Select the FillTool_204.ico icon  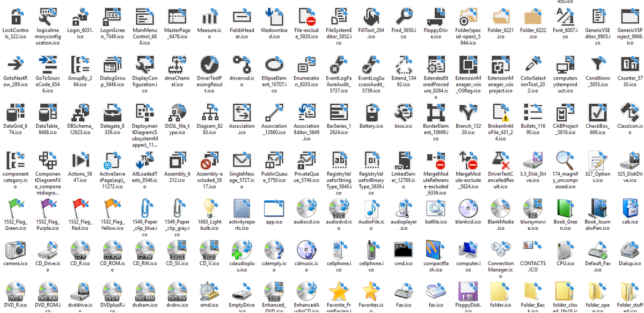[x=371, y=17]
